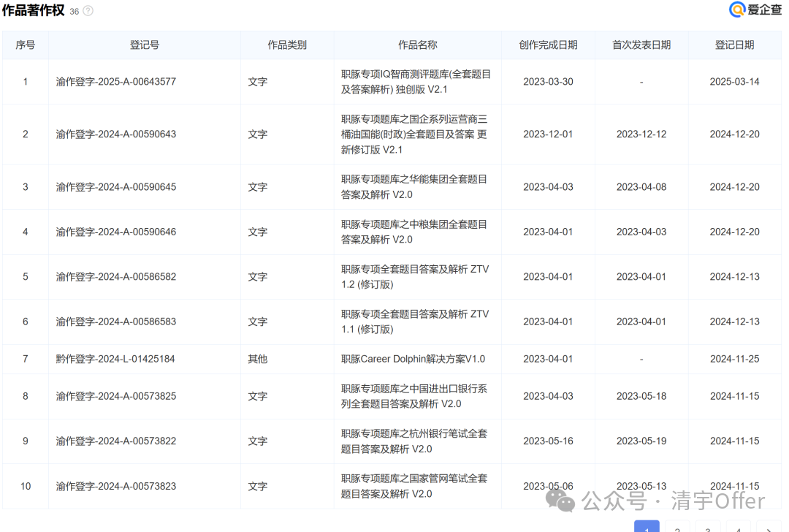Click the 作品类别 column header
The width and height of the screenshot is (789, 532).
coord(287,45)
